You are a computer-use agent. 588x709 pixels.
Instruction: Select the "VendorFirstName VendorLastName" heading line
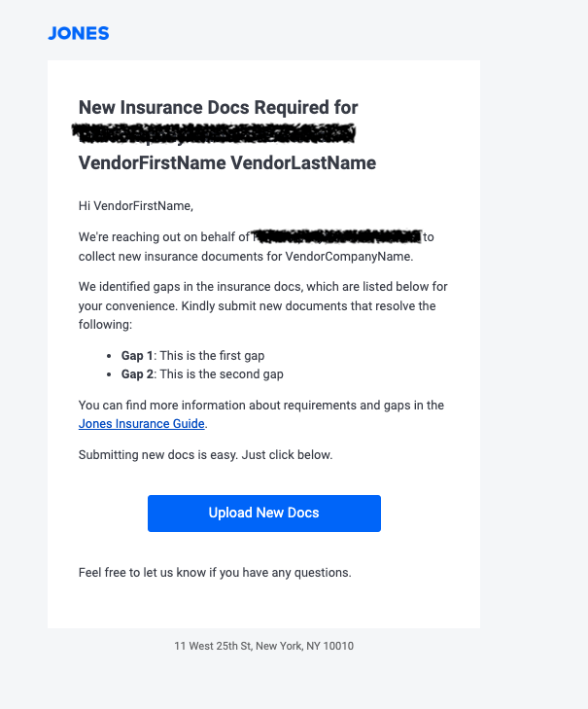[x=226, y=162]
